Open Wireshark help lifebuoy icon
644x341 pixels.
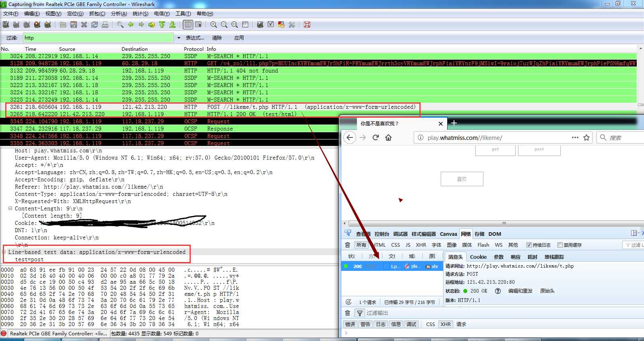click(x=307, y=25)
